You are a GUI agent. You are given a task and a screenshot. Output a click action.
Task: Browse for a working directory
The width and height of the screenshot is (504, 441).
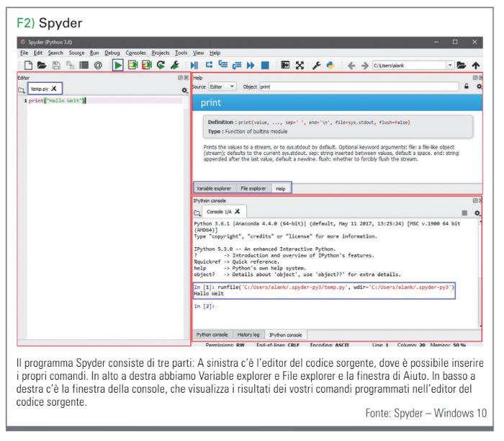point(462,66)
